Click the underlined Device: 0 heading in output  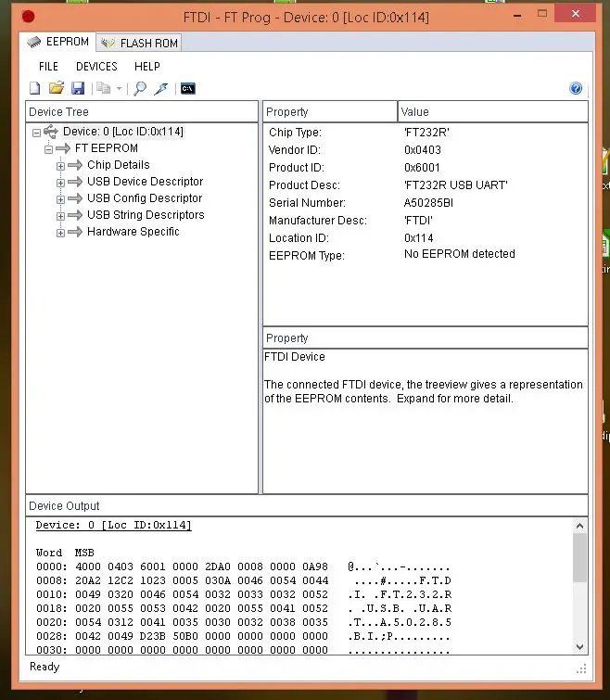114,525
